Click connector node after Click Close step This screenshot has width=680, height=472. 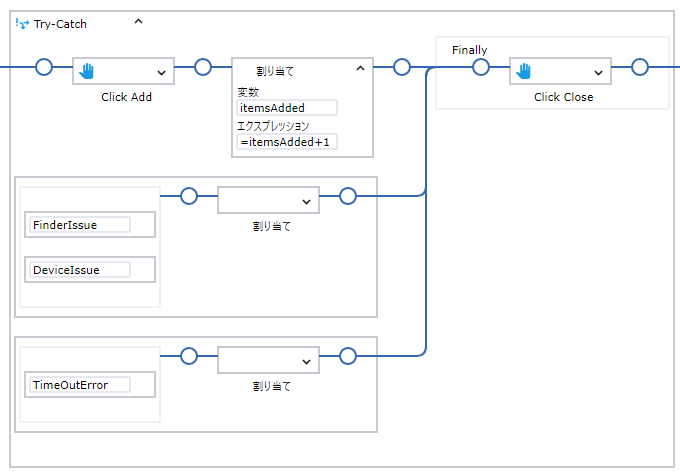tap(640, 67)
